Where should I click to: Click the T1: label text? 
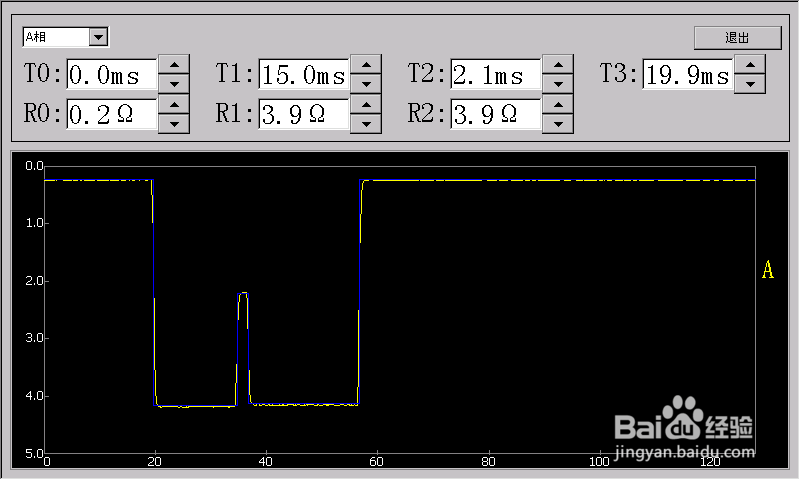[x=235, y=73]
